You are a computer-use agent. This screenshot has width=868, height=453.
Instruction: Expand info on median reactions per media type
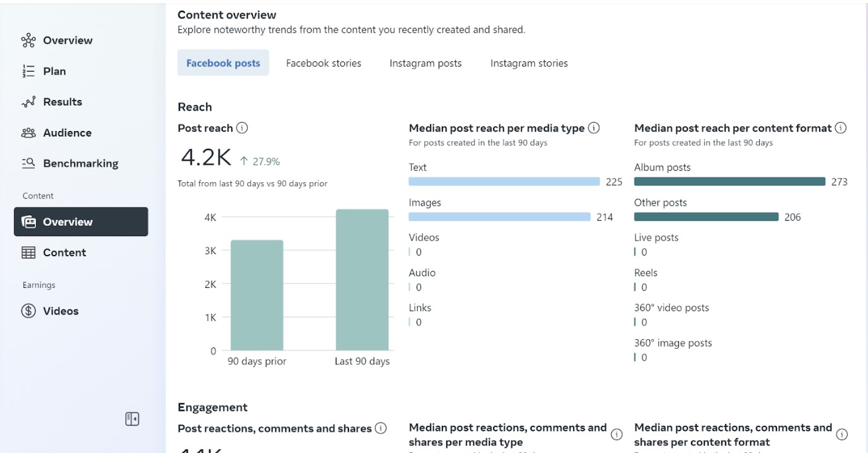(616, 434)
